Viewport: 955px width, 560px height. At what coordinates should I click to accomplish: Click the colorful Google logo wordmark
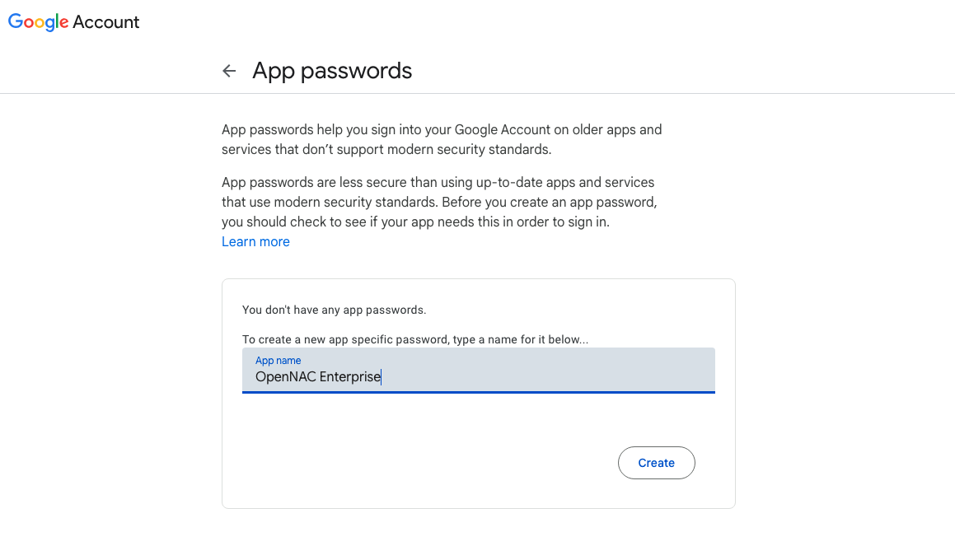38,22
